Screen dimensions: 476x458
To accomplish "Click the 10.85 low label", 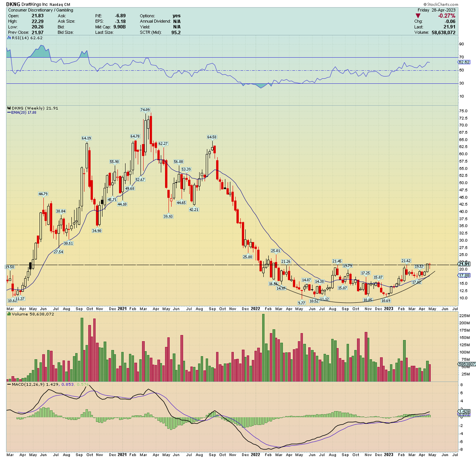I will tap(368, 300).
